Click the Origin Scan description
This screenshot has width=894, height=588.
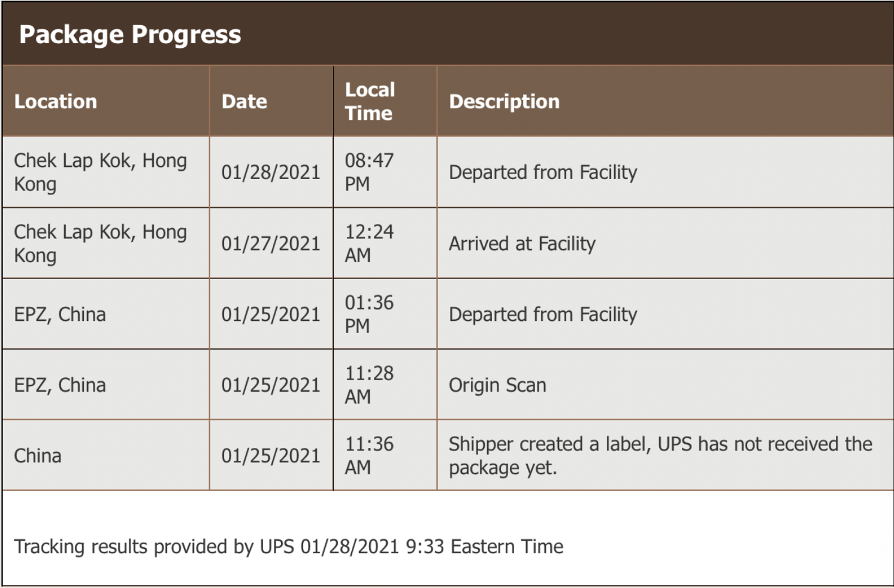(497, 385)
